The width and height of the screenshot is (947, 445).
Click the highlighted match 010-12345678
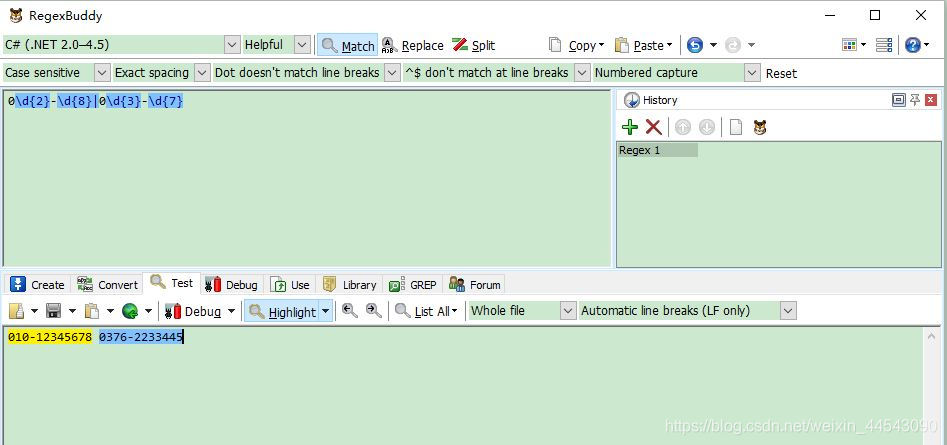pyautogui.click(x=50, y=337)
